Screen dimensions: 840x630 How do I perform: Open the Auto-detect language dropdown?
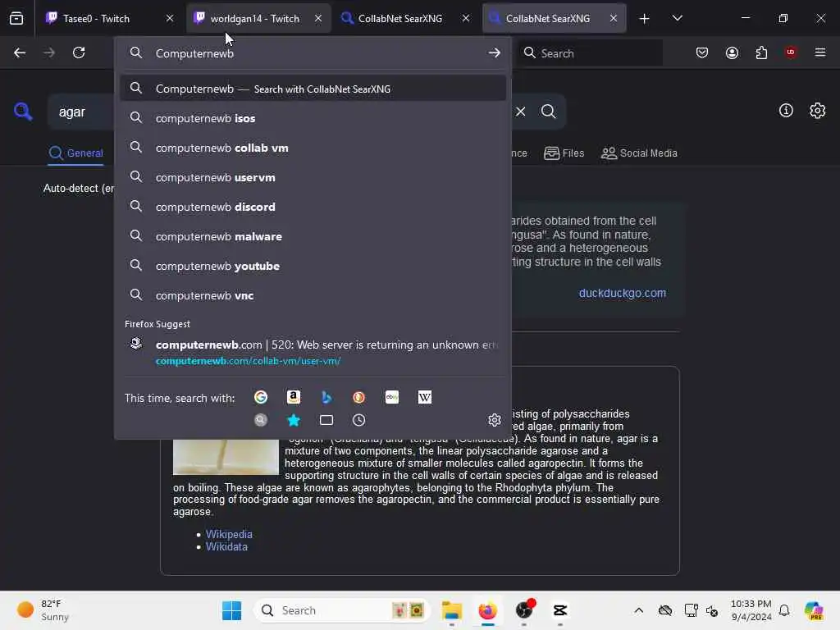click(x=78, y=189)
